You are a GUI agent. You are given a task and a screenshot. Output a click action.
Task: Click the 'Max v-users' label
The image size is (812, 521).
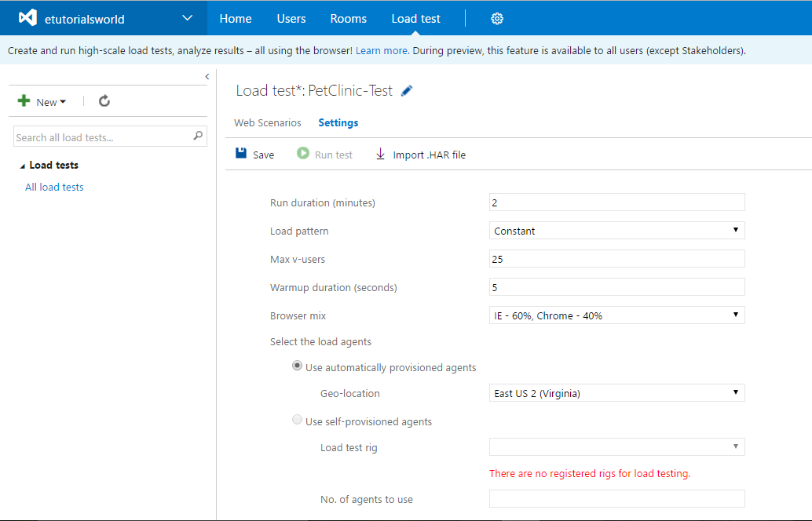(x=298, y=259)
